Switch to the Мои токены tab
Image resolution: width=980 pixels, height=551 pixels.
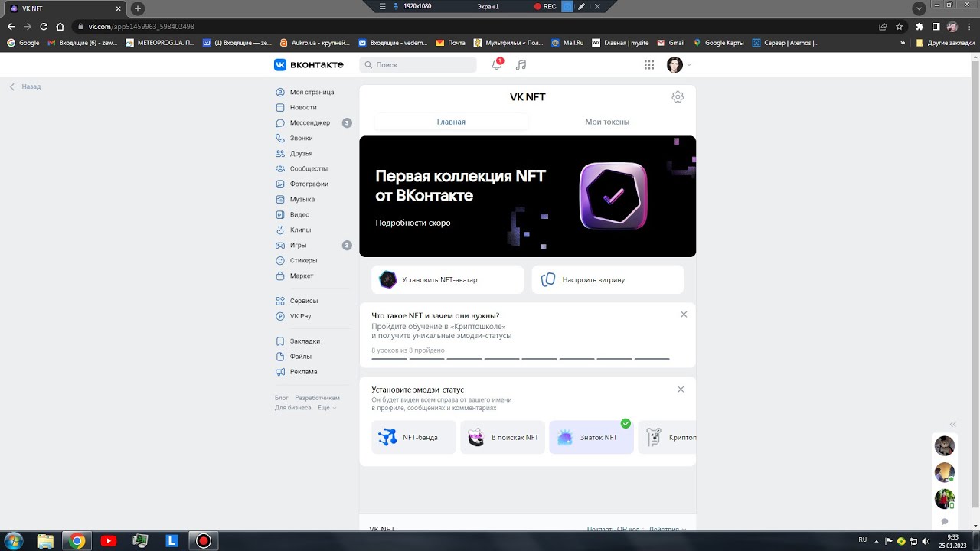click(x=607, y=122)
